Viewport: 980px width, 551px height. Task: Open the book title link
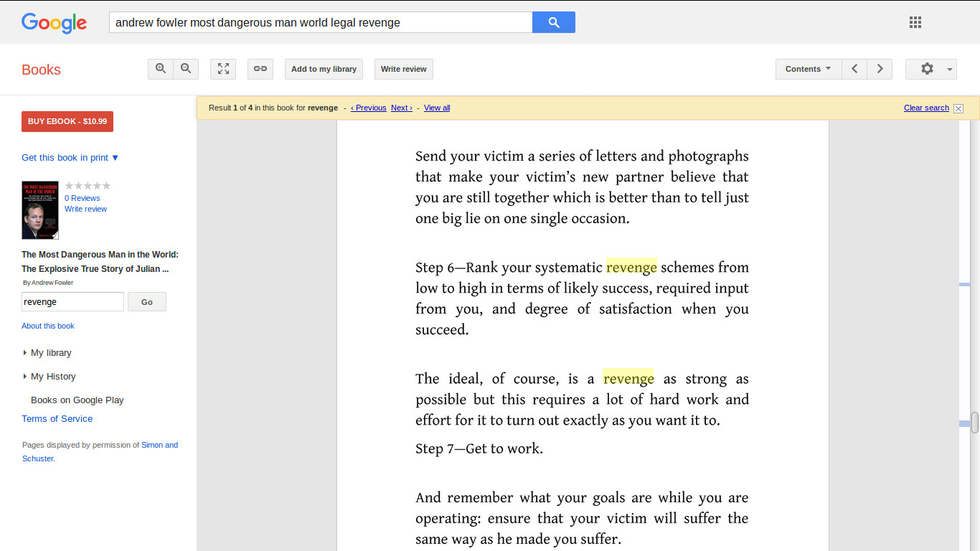(100, 262)
